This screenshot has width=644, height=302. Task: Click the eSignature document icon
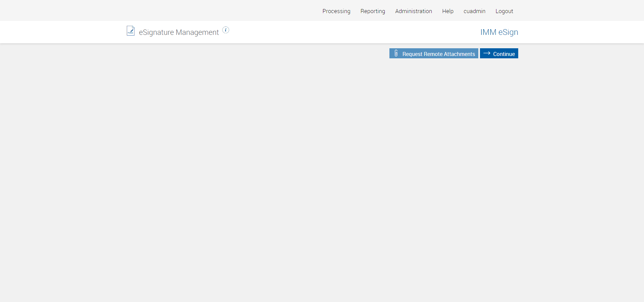point(130,31)
